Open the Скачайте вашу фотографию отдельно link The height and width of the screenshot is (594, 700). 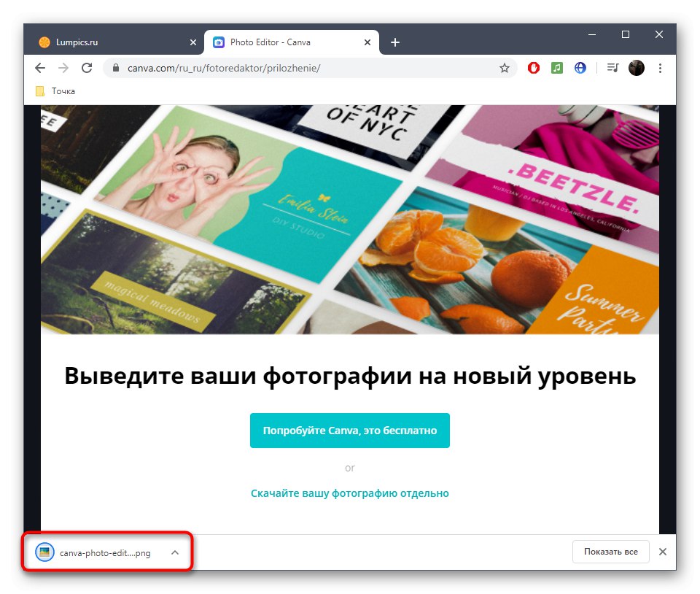(350, 493)
